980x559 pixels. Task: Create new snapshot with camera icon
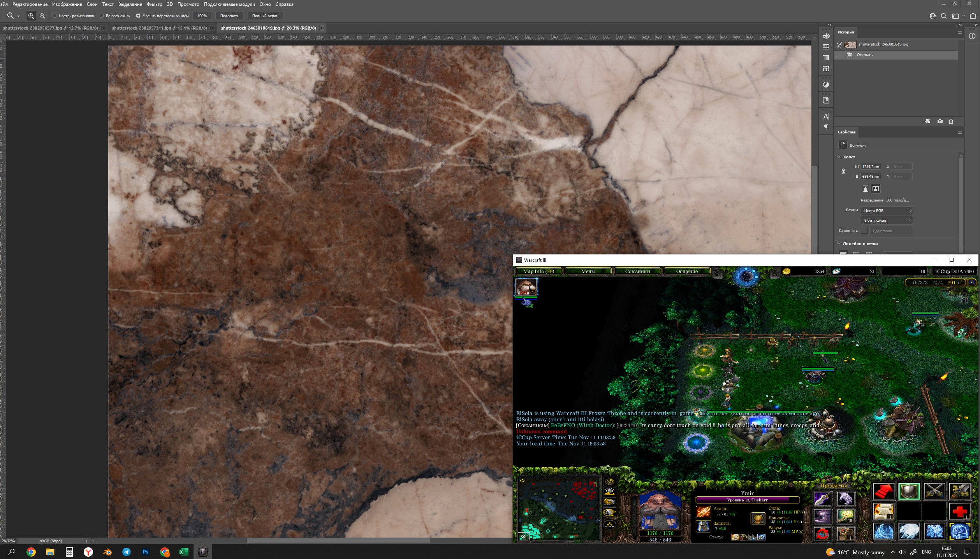tap(940, 121)
